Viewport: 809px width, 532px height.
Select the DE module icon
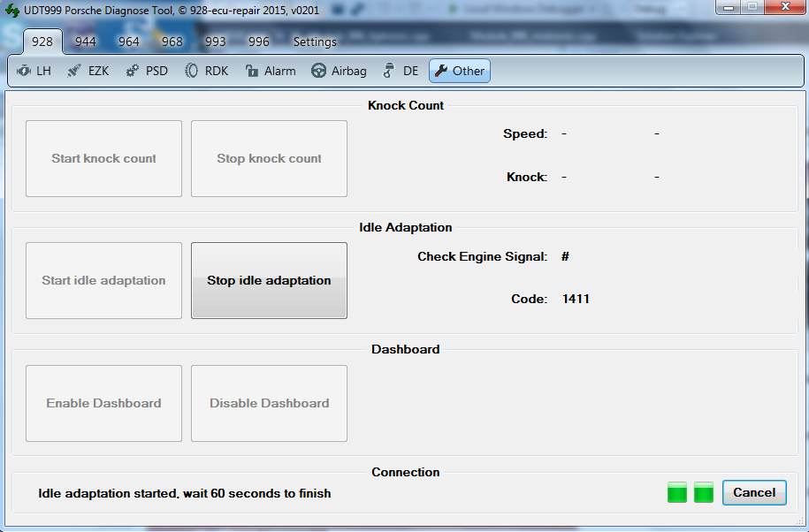[x=388, y=71]
